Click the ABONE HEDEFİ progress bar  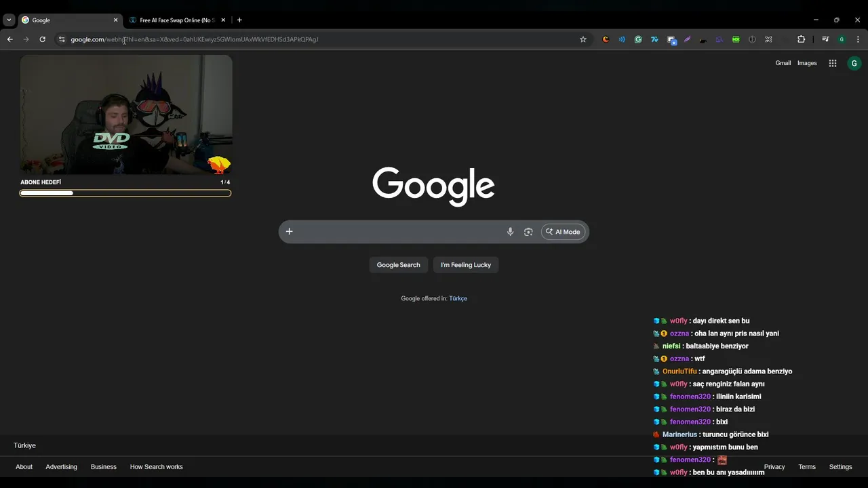(x=125, y=193)
